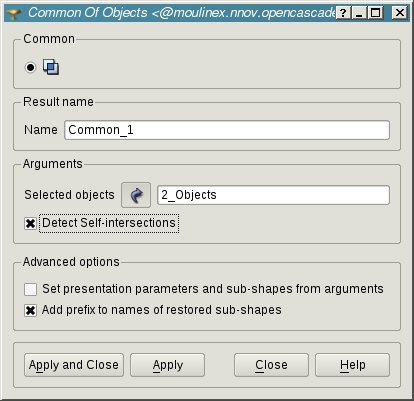The image size is (414, 401).
Task: Disable Add prefix to names checkbox
Action: tap(30, 310)
